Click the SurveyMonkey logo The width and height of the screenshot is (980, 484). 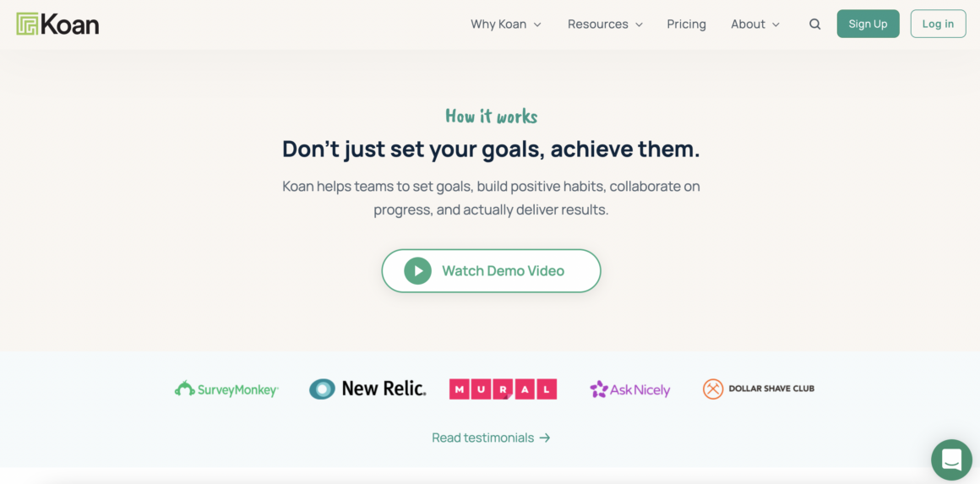click(x=226, y=389)
